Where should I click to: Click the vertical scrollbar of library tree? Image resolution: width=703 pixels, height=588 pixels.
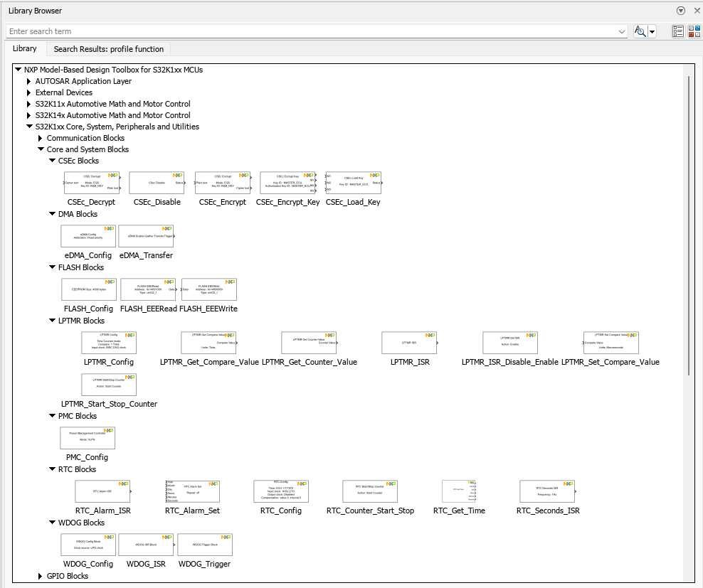tap(689, 226)
